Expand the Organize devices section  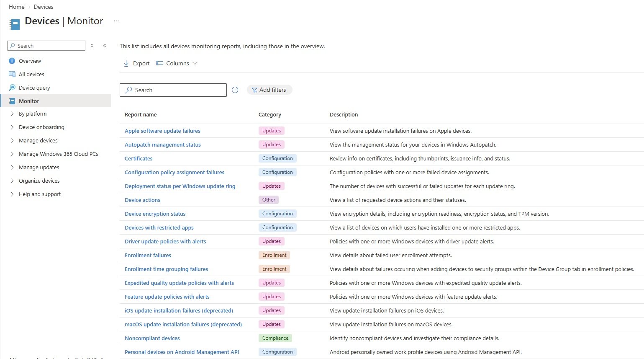pos(12,181)
